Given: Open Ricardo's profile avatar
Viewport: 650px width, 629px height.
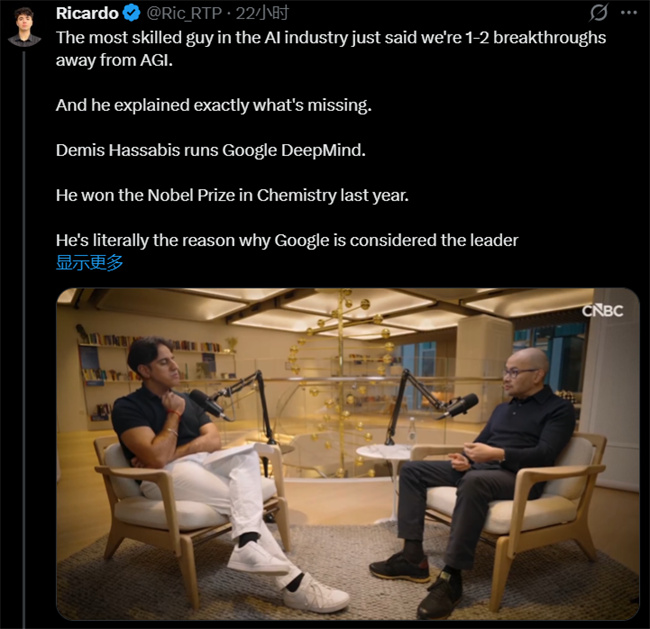Looking at the screenshot, I should coord(24,23).
